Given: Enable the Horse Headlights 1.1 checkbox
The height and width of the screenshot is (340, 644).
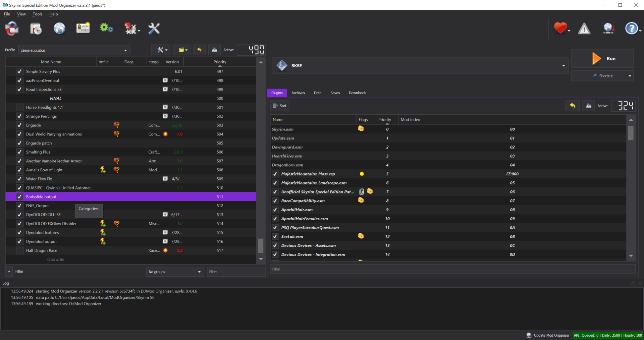Looking at the screenshot, I should click(19, 107).
